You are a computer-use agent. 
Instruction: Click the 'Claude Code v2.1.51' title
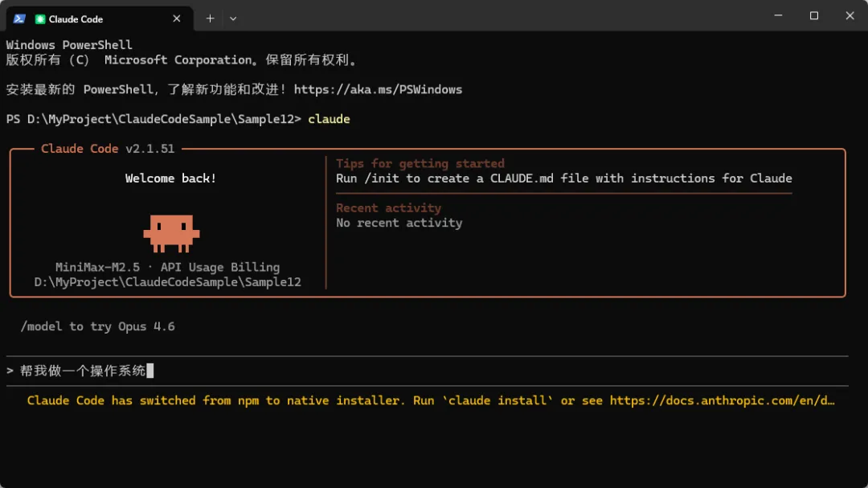[108, 149]
